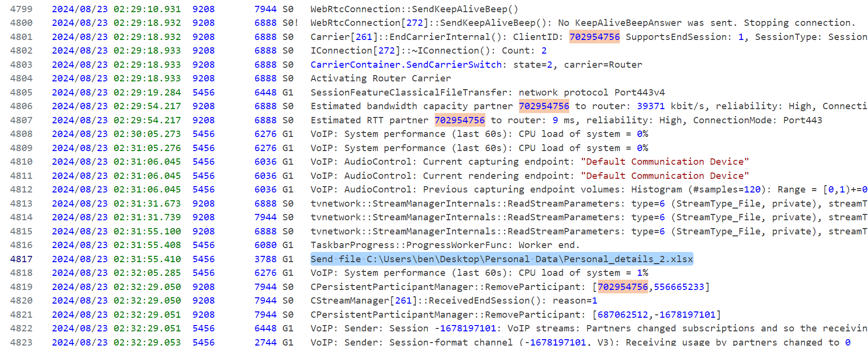Click CarrierContainer.SendCarrierSwitch text

pyautogui.click(x=406, y=65)
